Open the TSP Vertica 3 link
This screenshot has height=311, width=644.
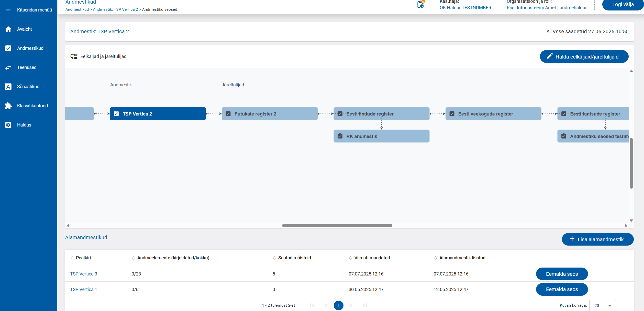(x=84, y=274)
